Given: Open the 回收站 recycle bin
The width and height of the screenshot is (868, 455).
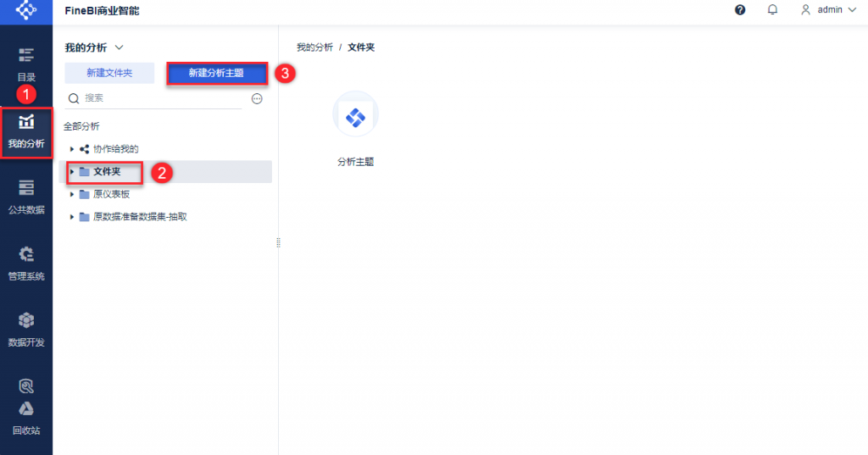Looking at the screenshot, I should pyautogui.click(x=26, y=417).
